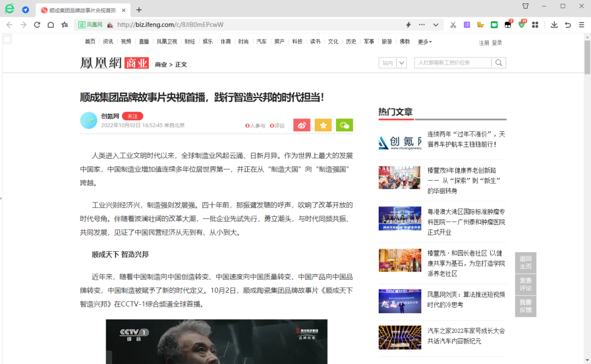
Task: Click the site search input field
Action: [x=453, y=63]
